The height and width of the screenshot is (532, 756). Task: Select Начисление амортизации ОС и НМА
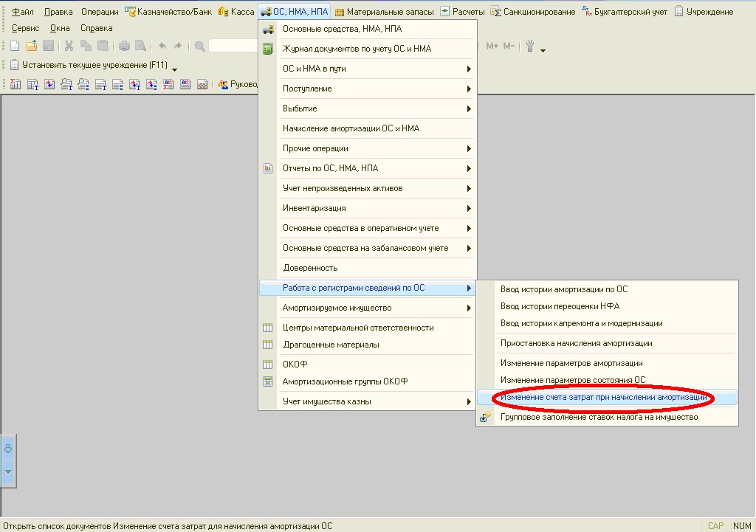[x=368, y=128]
